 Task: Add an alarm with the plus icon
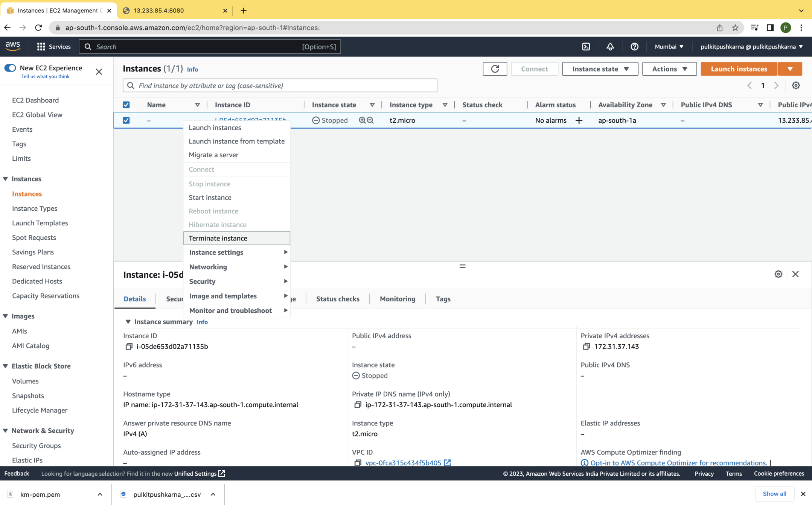click(579, 120)
